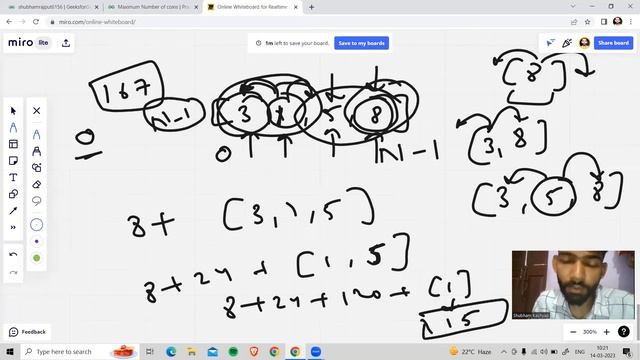
Task: Open Zoom app from taskbar
Action: (316, 351)
